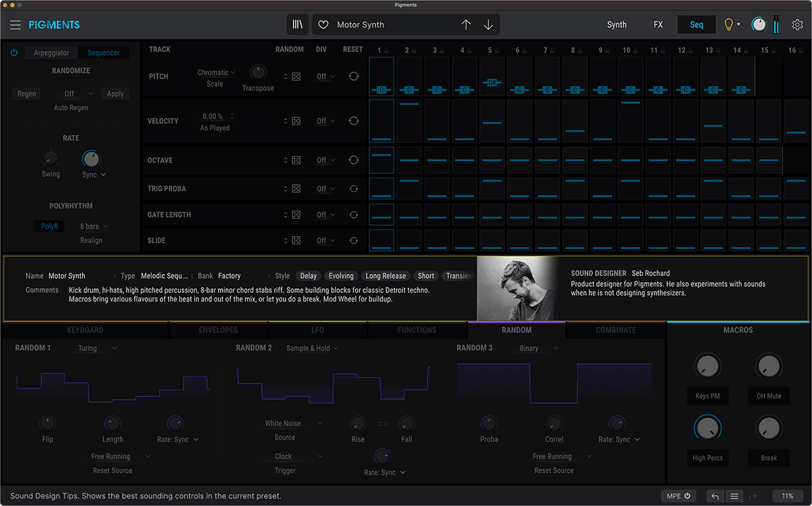The width and height of the screenshot is (812, 506).
Task: Reset the Octave track
Action: point(353,160)
